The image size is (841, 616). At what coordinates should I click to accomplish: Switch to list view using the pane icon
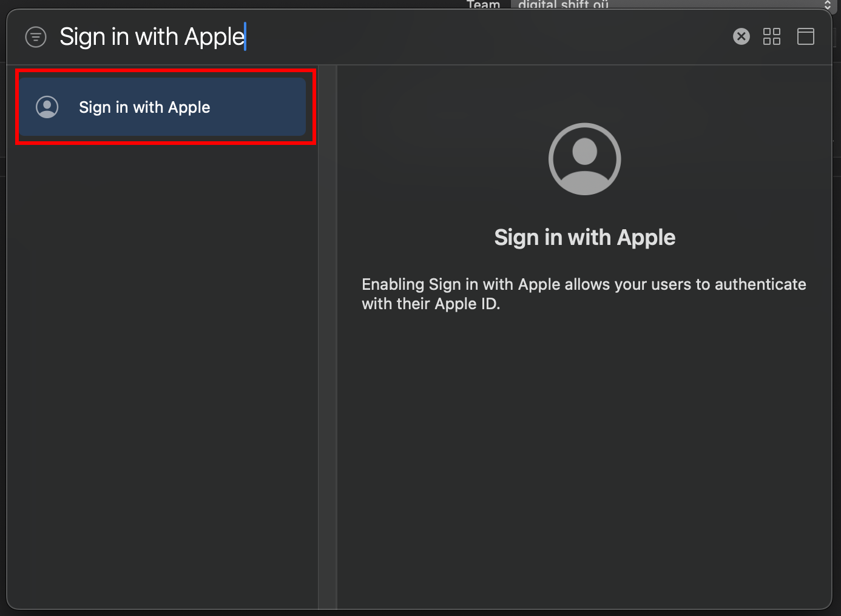tap(806, 36)
